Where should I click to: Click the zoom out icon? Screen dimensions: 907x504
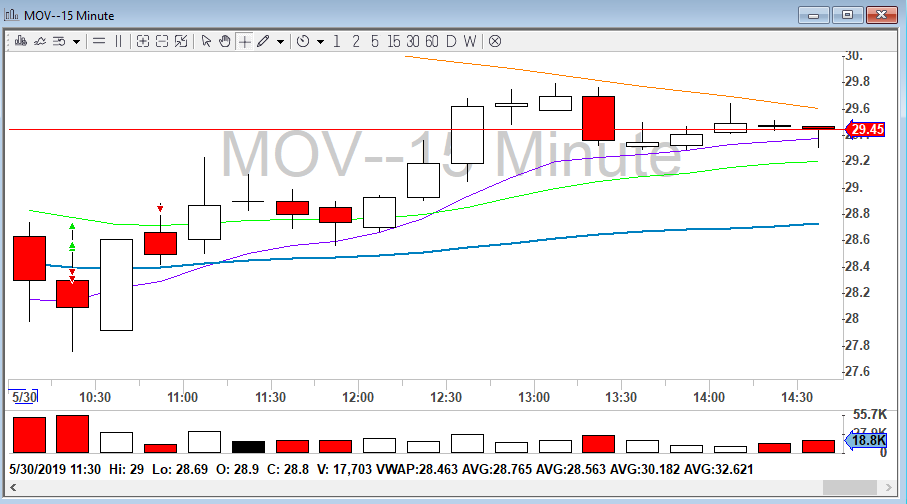162,41
